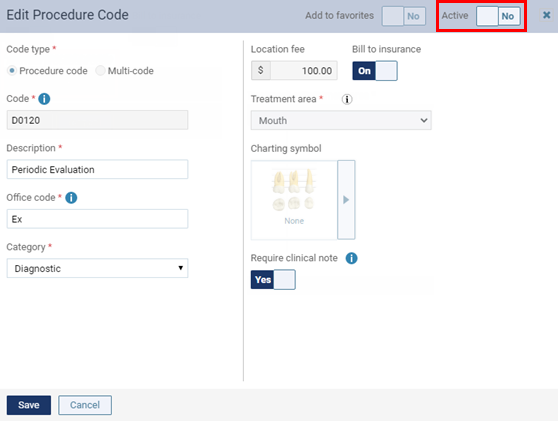Open the Treatment area Mouth dropdown
This screenshot has width=558, height=421.
(x=341, y=120)
